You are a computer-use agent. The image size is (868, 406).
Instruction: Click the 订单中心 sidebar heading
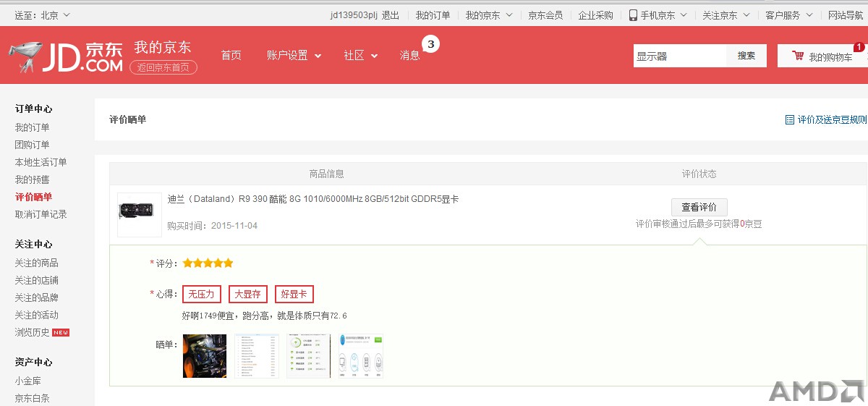pos(33,109)
